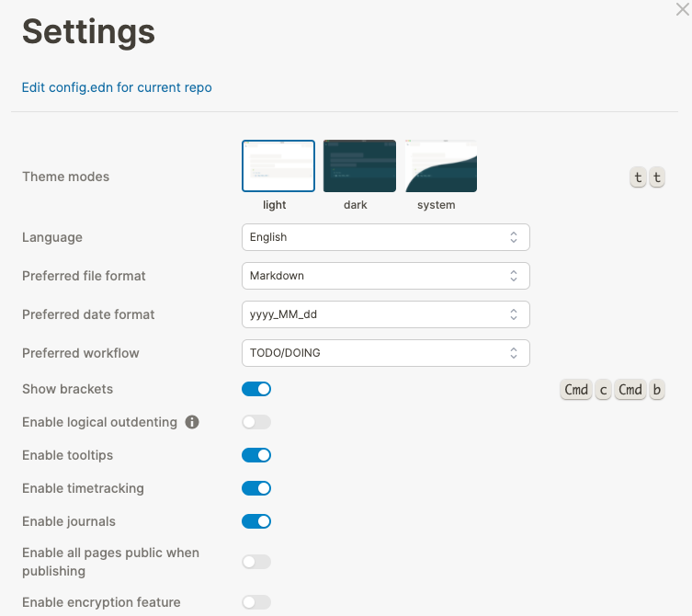The image size is (692, 616).
Task: Click the 'Show brackets' label
Action: pyautogui.click(x=67, y=389)
